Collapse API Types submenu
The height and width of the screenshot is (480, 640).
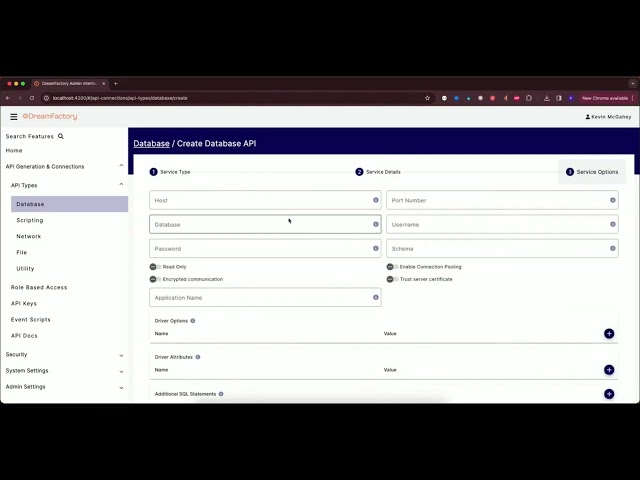(x=121, y=184)
